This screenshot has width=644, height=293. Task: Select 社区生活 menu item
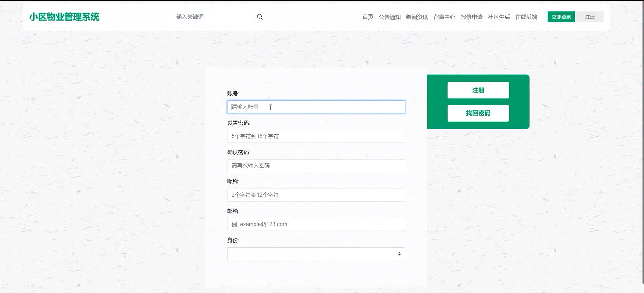[499, 17]
